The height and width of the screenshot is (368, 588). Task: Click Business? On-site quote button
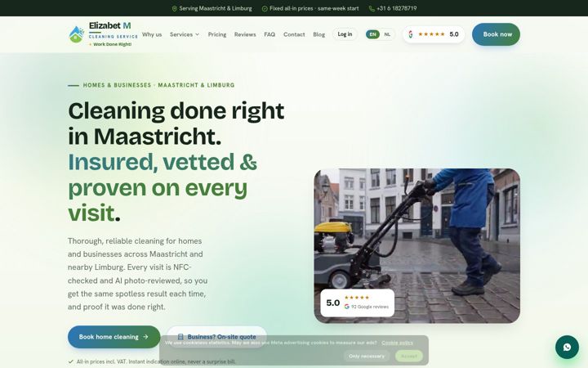pos(216,337)
